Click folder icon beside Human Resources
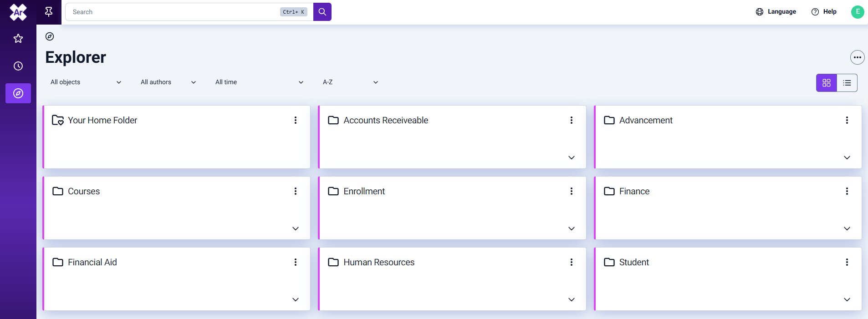Viewport: 868px width, 319px height. [333, 262]
